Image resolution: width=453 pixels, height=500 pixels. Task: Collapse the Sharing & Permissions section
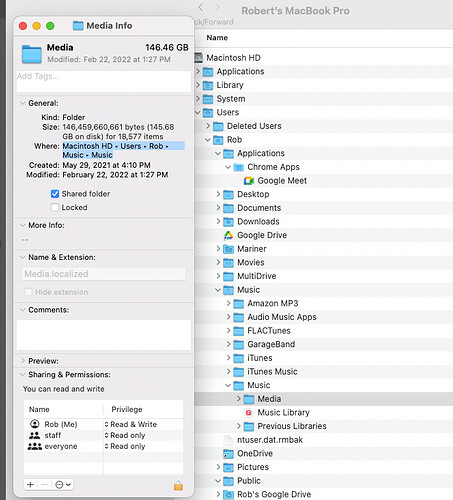tap(22, 375)
